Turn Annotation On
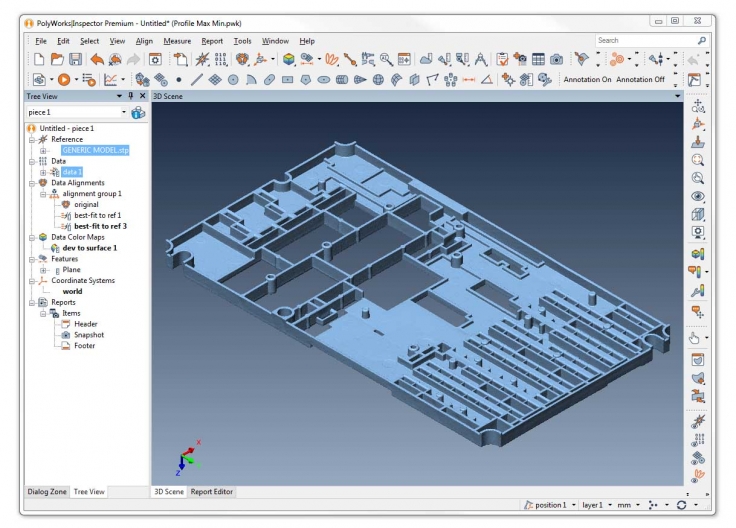The image size is (736, 528). 586,79
